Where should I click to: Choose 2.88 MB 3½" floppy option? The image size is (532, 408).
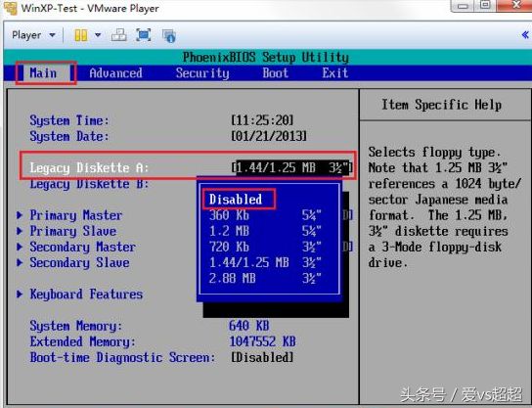[x=265, y=278]
